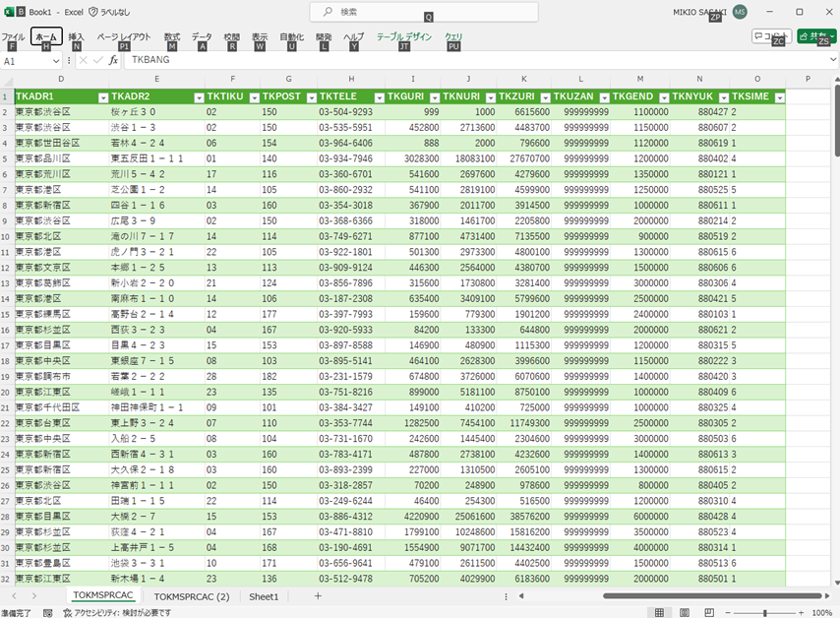Switch to Sheet1 sheet tab
Viewport: 840px width, 618px height.
(264, 596)
